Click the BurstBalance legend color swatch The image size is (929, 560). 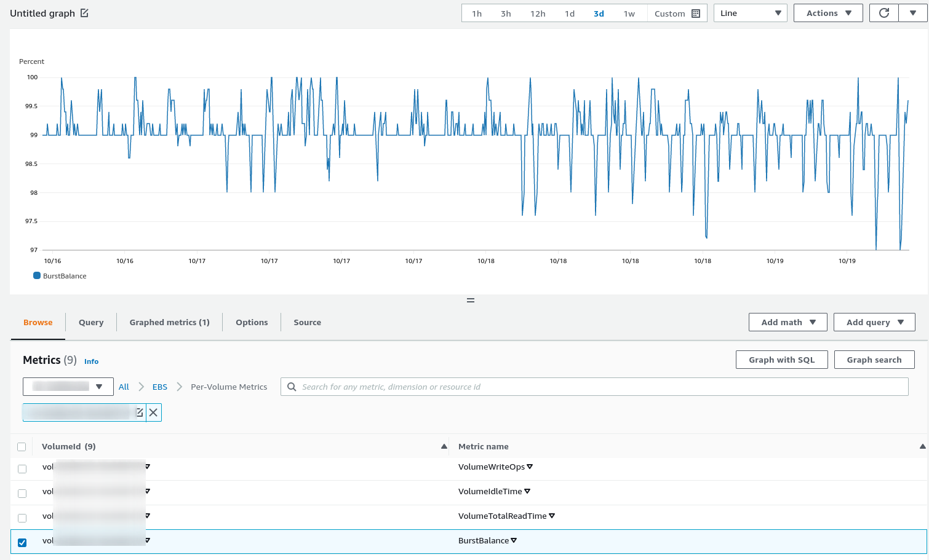point(38,275)
